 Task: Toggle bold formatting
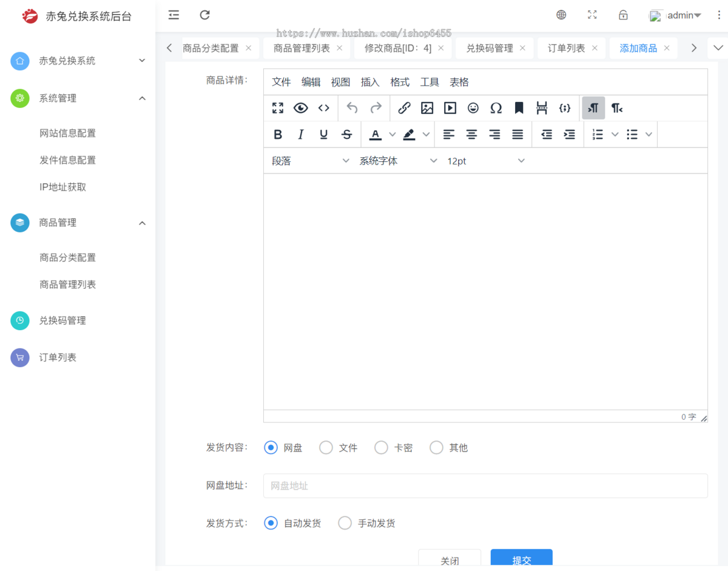[278, 135]
